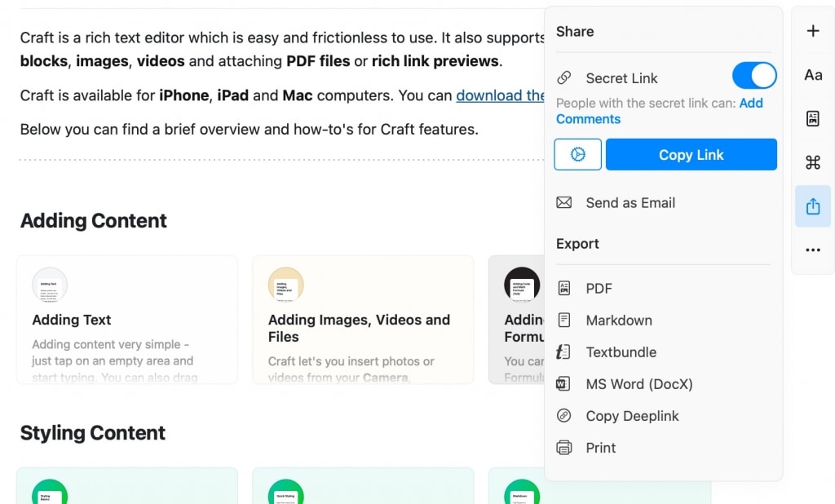Click the "Export" section label
835x504 pixels.
[578, 244]
